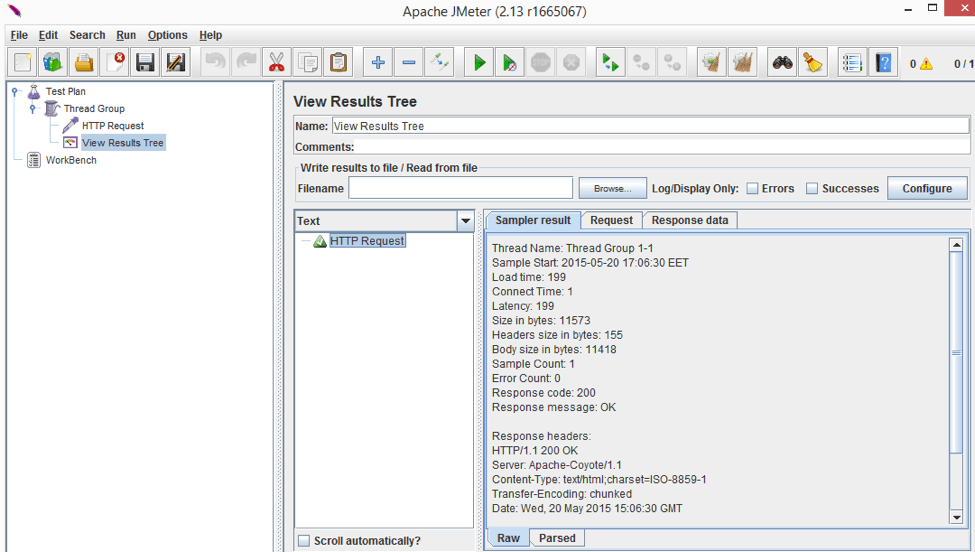The width and height of the screenshot is (975, 552).
Task: Expand all tree nodes with plus icon
Action: [x=377, y=62]
